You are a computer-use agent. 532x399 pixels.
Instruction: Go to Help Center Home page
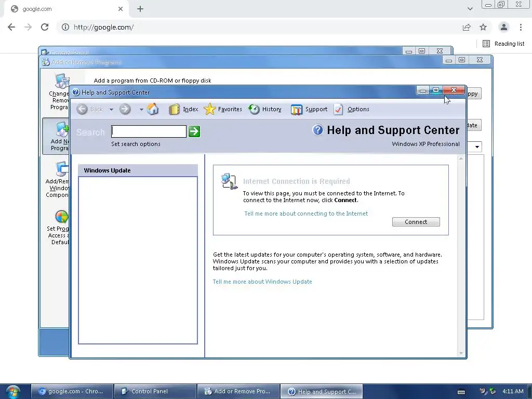[x=153, y=109]
